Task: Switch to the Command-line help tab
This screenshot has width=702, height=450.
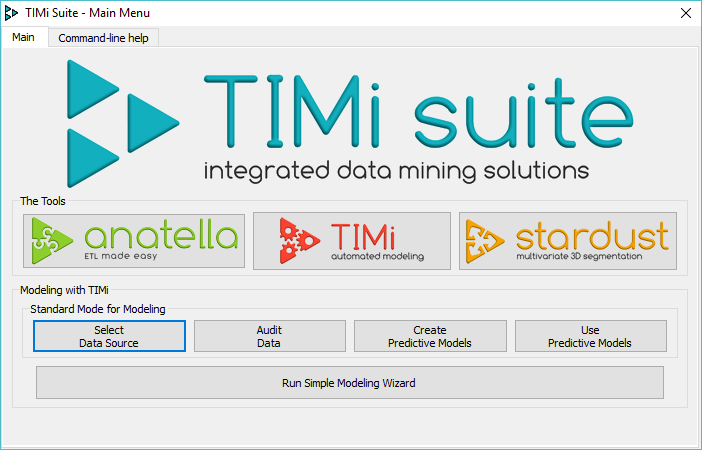Action: [103, 38]
